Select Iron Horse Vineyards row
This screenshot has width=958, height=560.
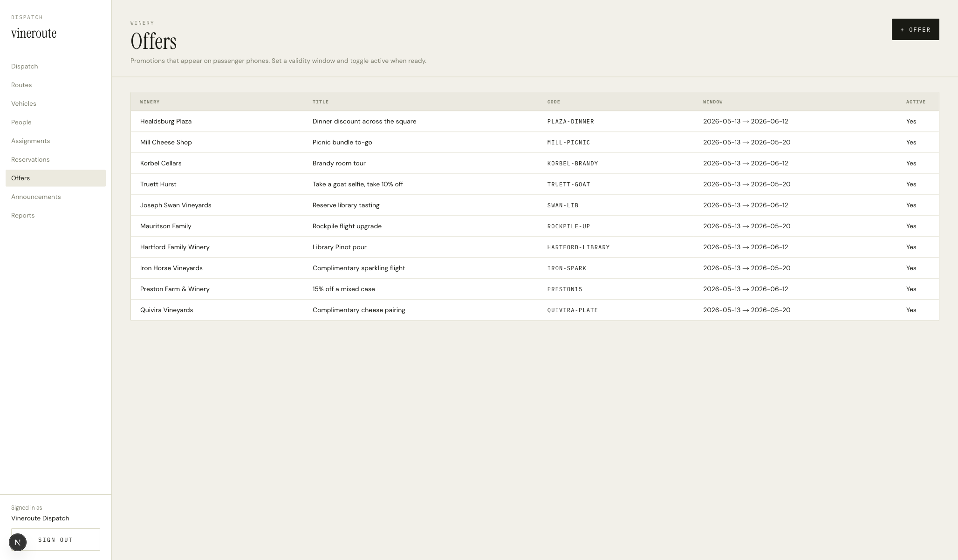coord(534,268)
